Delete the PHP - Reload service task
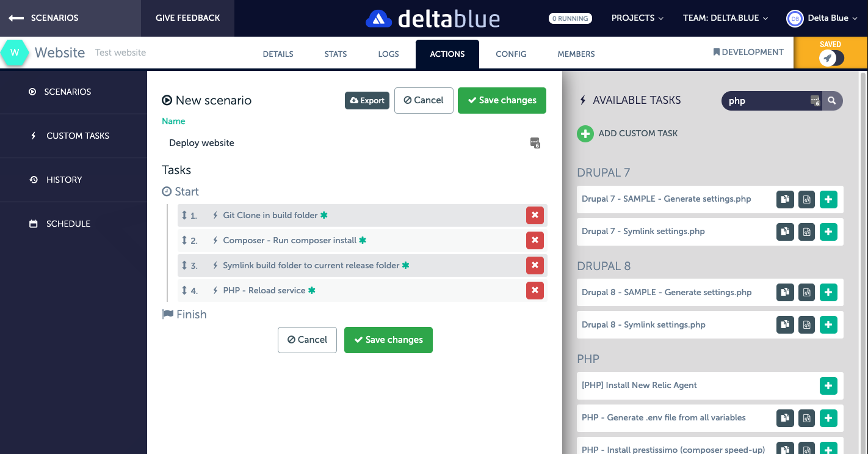This screenshot has height=454, width=868. pos(535,291)
